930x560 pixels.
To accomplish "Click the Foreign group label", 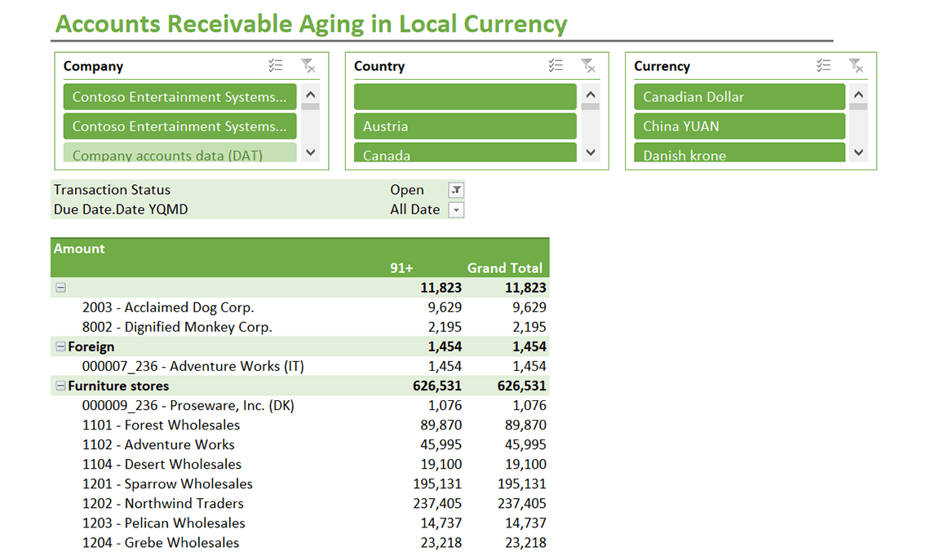I will 91,346.
